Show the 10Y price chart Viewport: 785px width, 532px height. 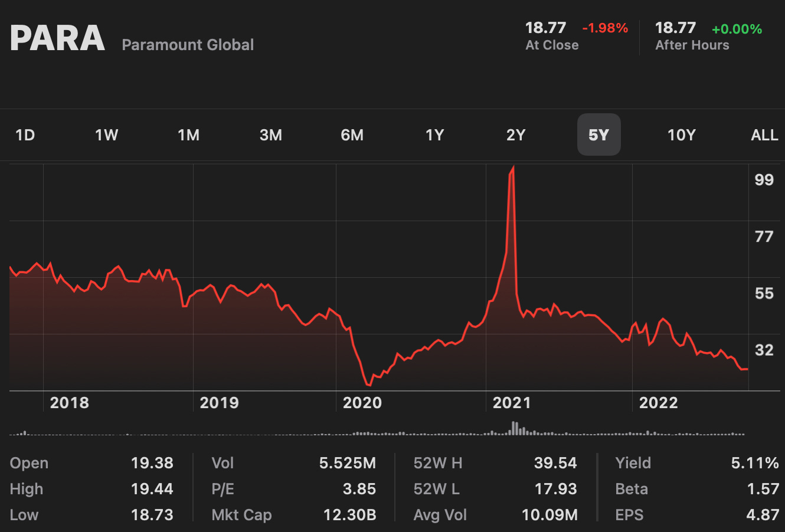click(x=681, y=135)
